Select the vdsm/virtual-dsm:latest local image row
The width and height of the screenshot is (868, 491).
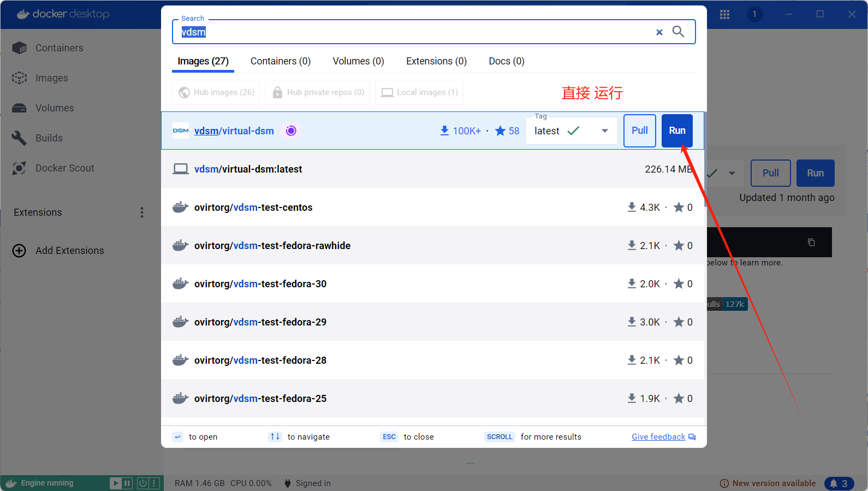432,169
